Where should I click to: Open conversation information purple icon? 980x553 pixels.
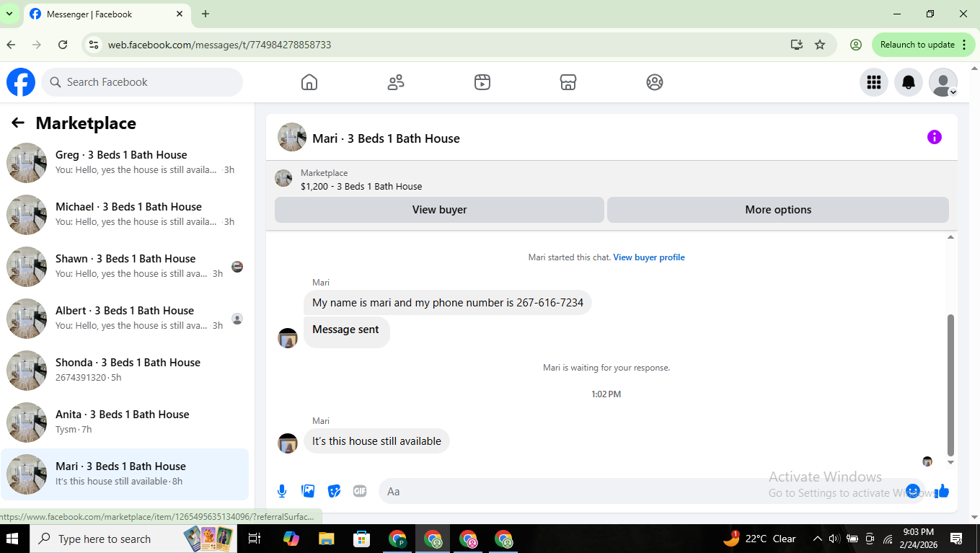click(x=935, y=137)
